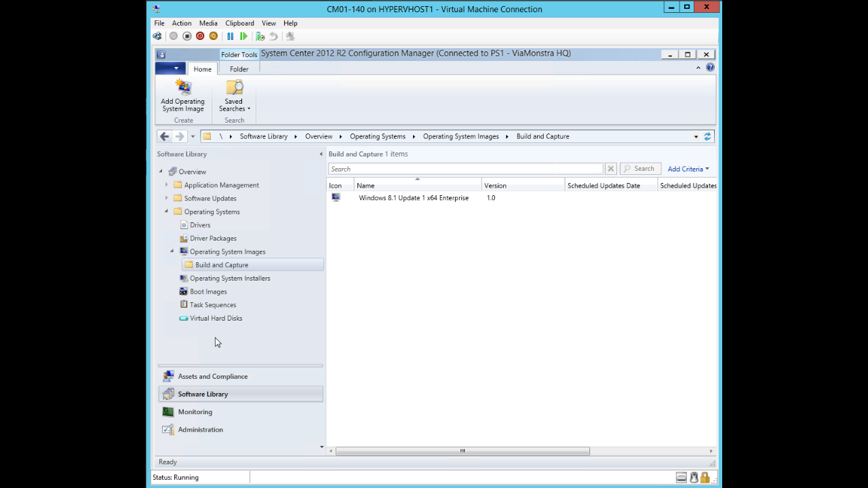
Task: Open the Assets and Compliance workspace
Action: [x=212, y=376]
